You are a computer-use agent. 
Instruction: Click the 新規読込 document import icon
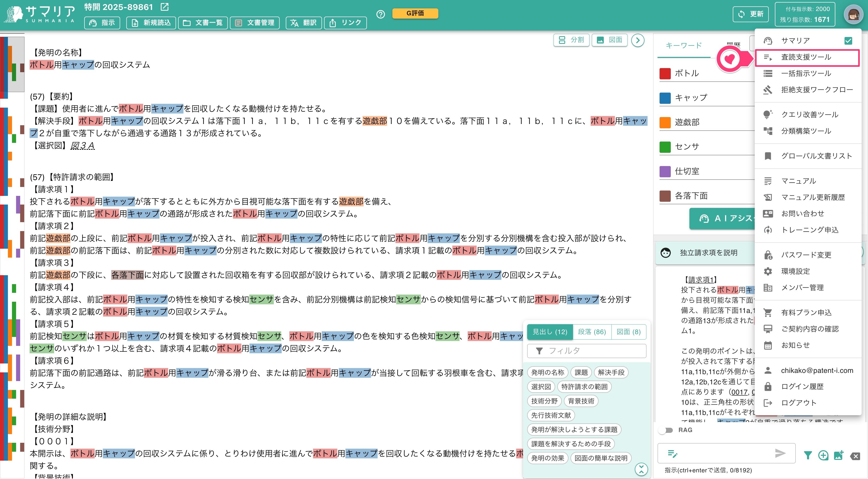(134, 23)
